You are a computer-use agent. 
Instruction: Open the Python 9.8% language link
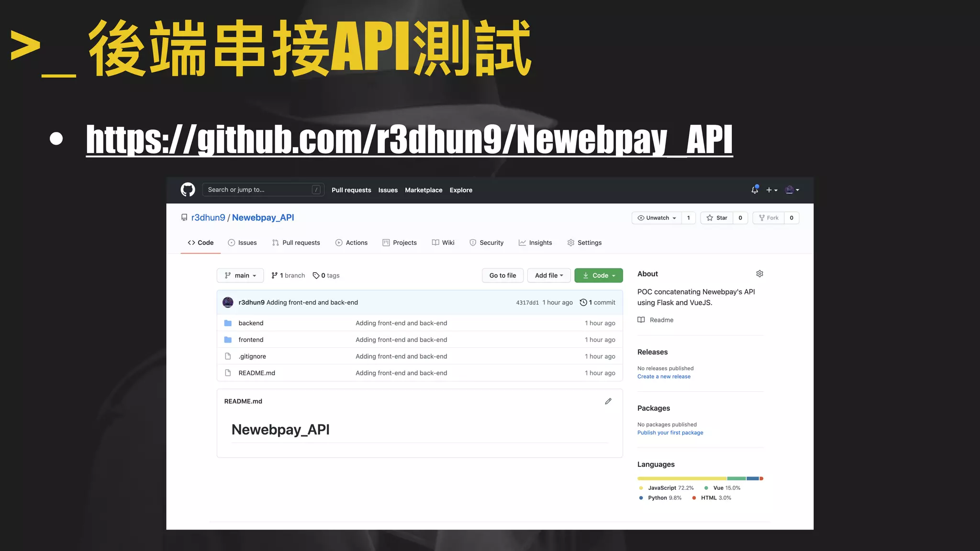click(660, 498)
